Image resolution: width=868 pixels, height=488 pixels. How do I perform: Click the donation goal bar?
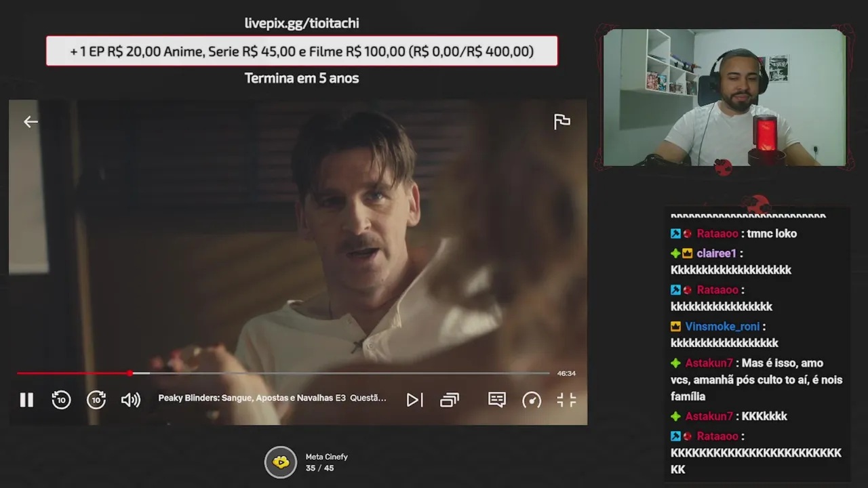coord(302,52)
